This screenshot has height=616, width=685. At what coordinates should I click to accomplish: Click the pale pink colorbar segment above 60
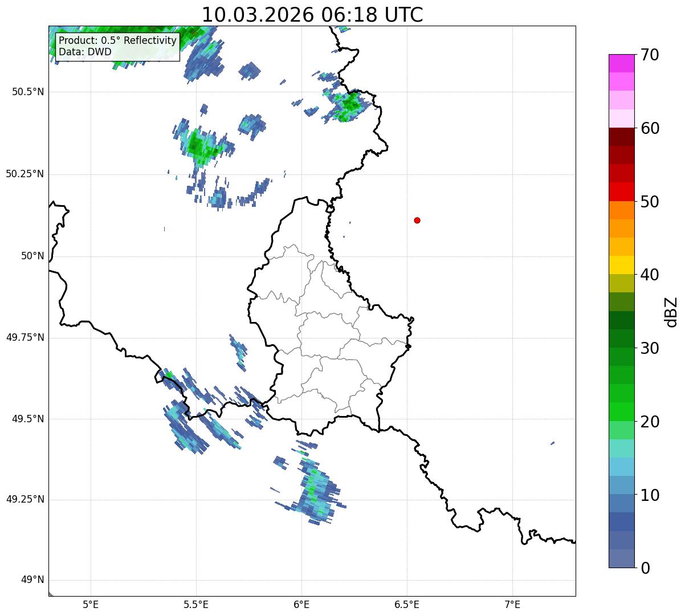click(622, 119)
